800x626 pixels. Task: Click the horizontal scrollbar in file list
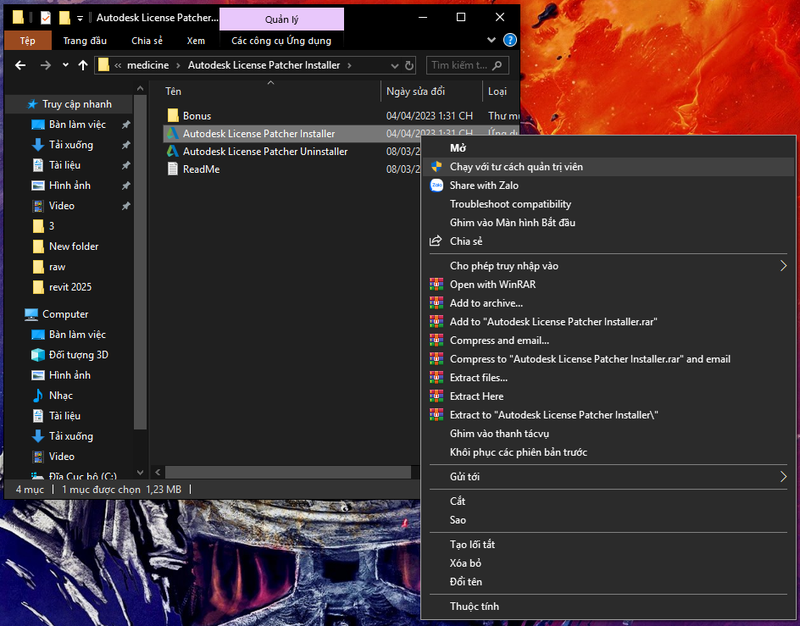pos(288,472)
